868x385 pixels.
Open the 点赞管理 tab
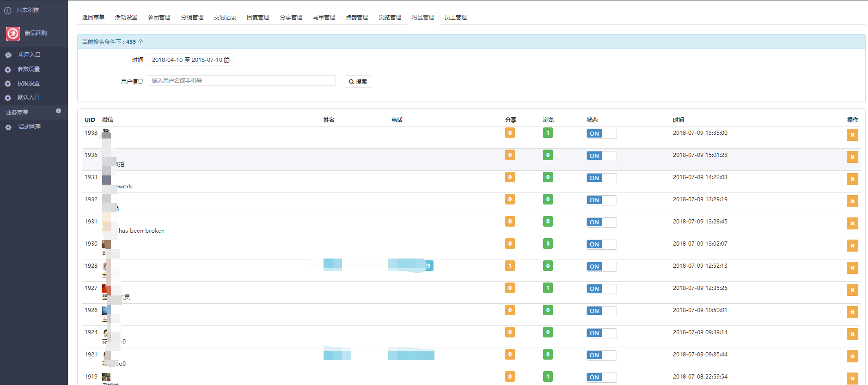coord(357,18)
